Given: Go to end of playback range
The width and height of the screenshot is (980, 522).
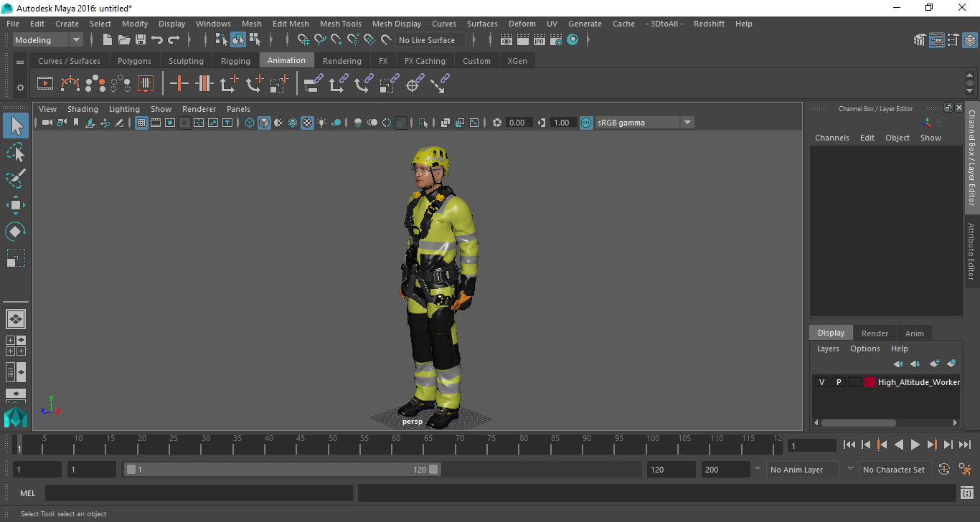Looking at the screenshot, I should [965, 445].
